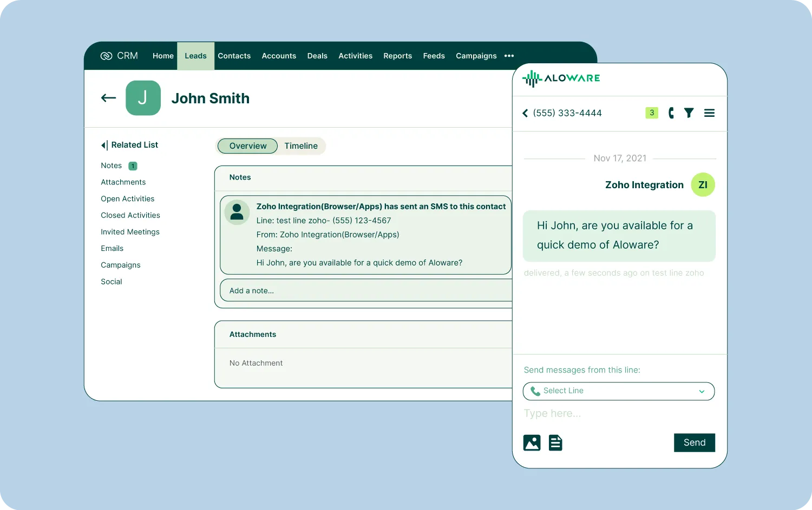Screen dimensions: 812x510
Task: Select the Overview toggle
Action: pos(247,146)
